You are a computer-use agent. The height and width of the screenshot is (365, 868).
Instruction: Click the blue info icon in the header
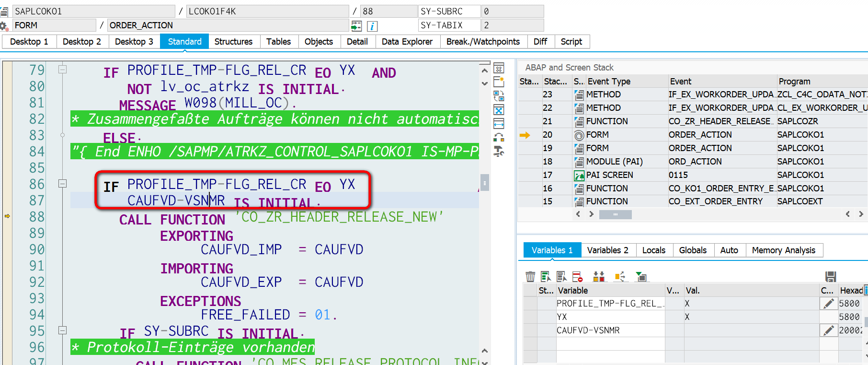(372, 26)
